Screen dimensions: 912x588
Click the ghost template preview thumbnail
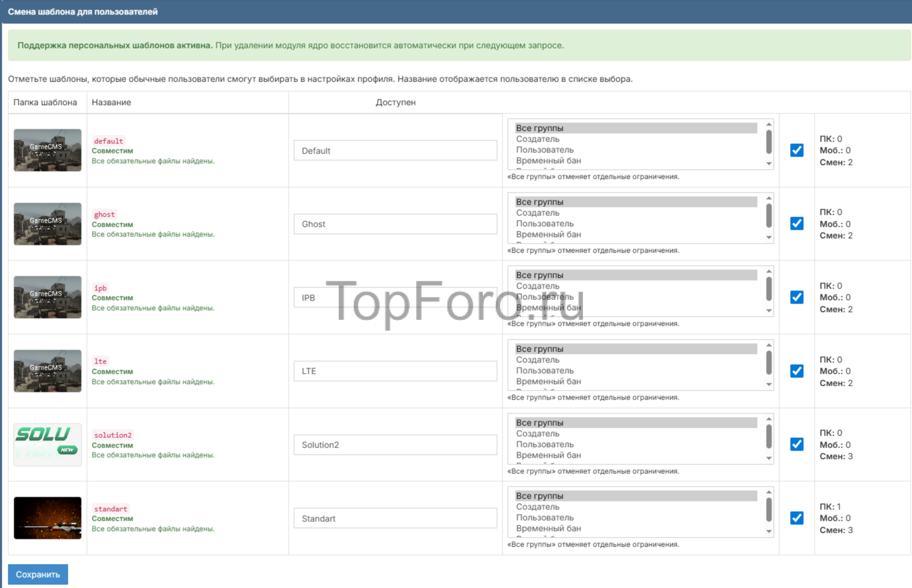click(47, 224)
